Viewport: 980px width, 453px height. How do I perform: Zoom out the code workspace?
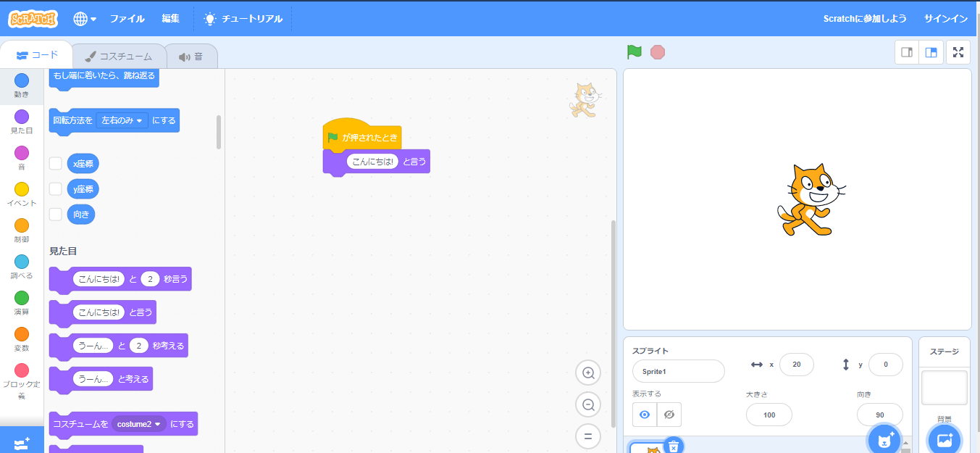click(588, 405)
